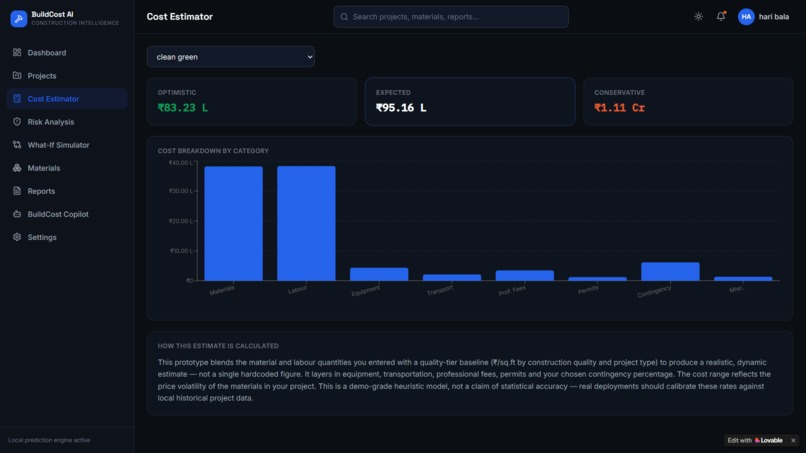This screenshot has height=453, width=806.
Task: Click the Risk Analysis shield icon
Action: click(x=17, y=122)
